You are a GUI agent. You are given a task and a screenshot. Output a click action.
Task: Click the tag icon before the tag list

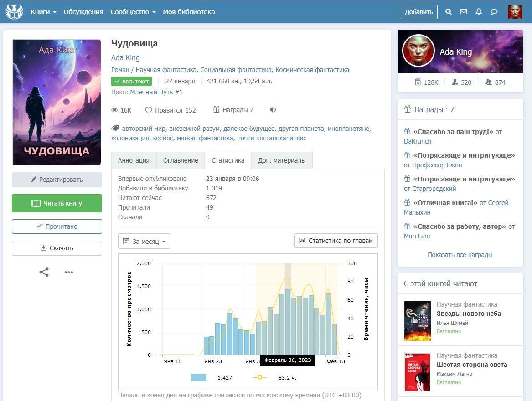115,128
